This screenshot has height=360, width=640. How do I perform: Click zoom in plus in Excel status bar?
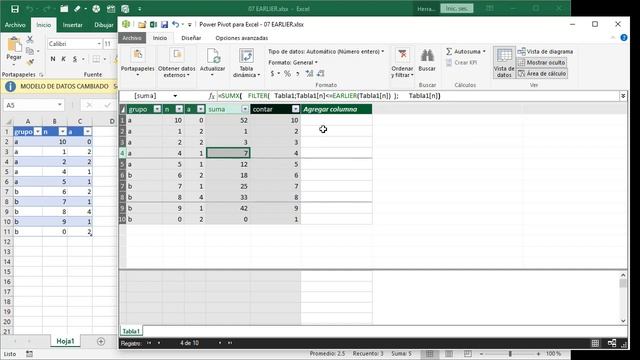(x=538, y=354)
